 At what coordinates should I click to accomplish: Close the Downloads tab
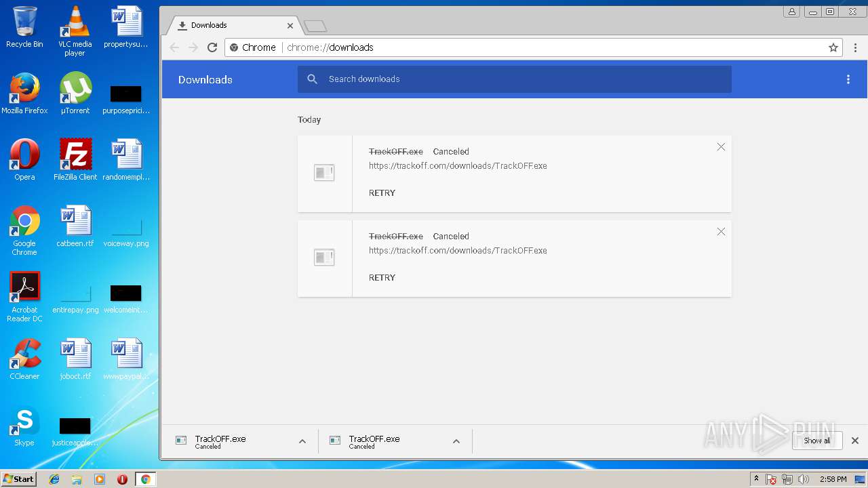point(290,26)
